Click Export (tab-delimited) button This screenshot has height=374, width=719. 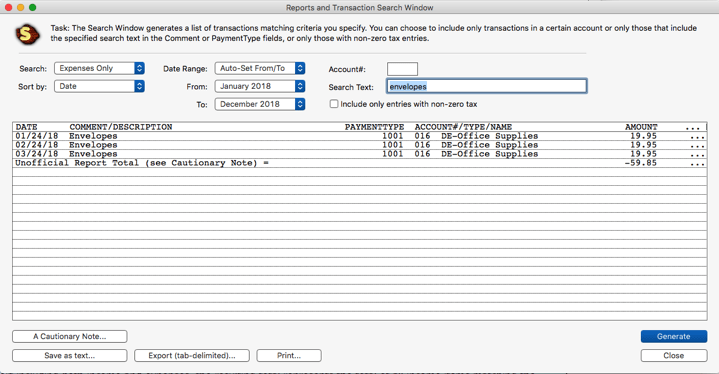[x=192, y=356]
